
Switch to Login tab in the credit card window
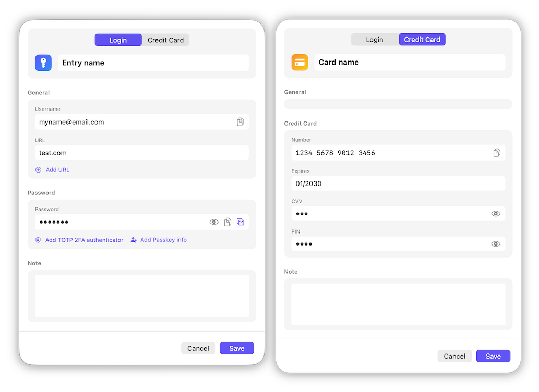tap(375, 40)
